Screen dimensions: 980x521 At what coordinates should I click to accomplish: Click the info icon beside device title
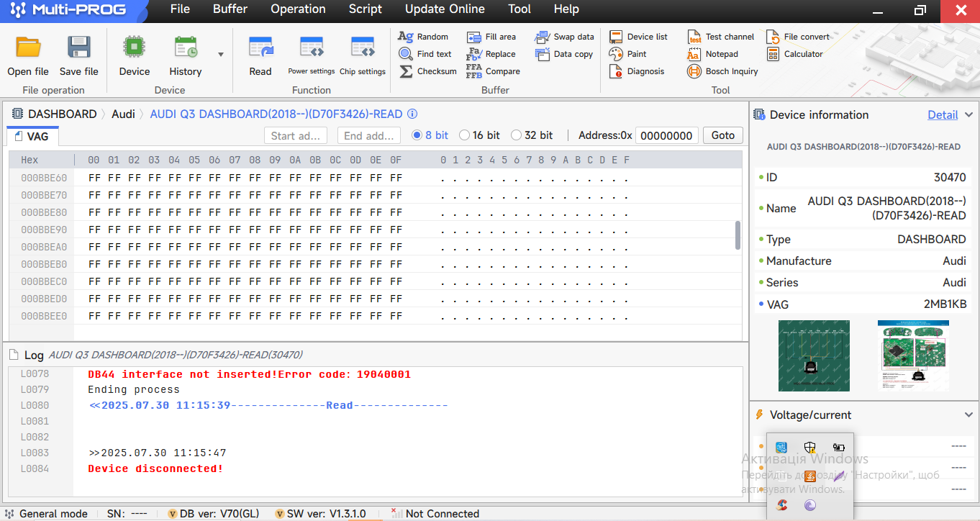[x=412, y=114]
